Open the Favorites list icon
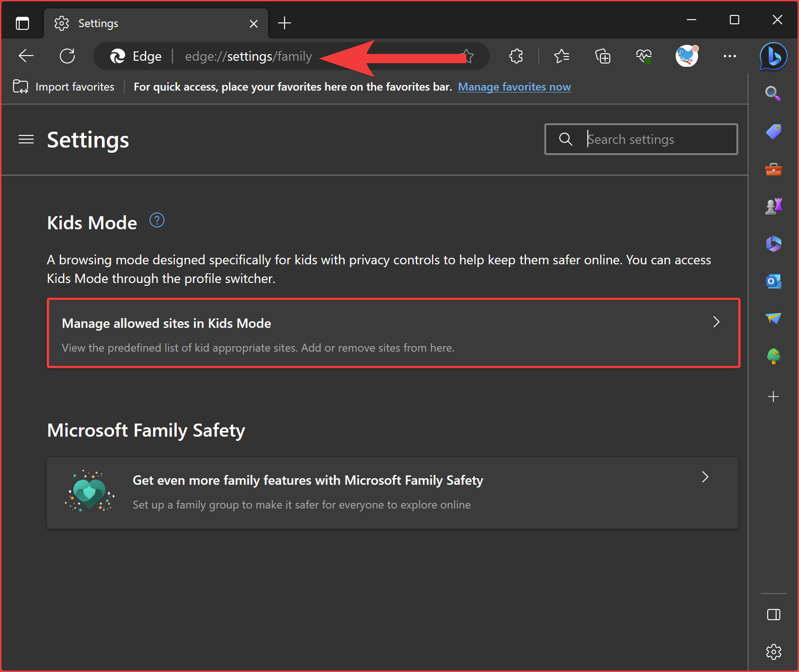 pos(562,57)
